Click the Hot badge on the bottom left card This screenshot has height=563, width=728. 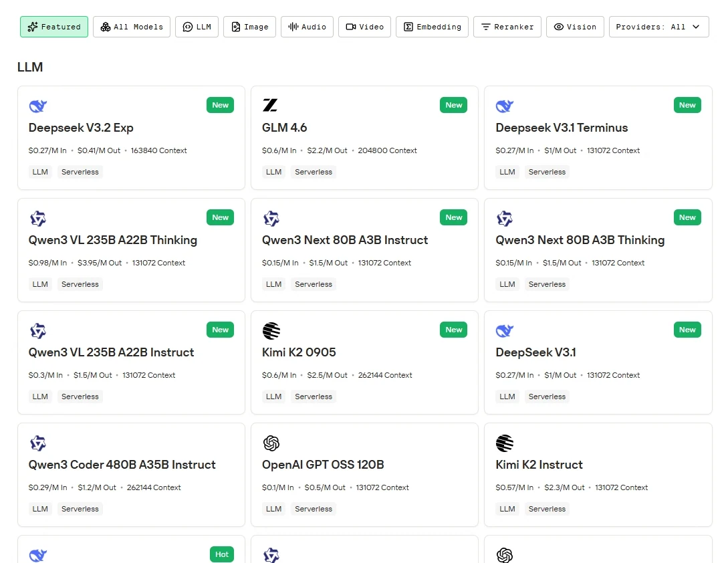(221, 554)
